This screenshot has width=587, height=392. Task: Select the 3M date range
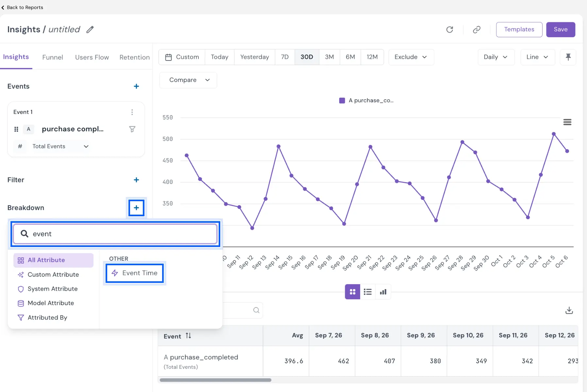[x=329, y=57]
